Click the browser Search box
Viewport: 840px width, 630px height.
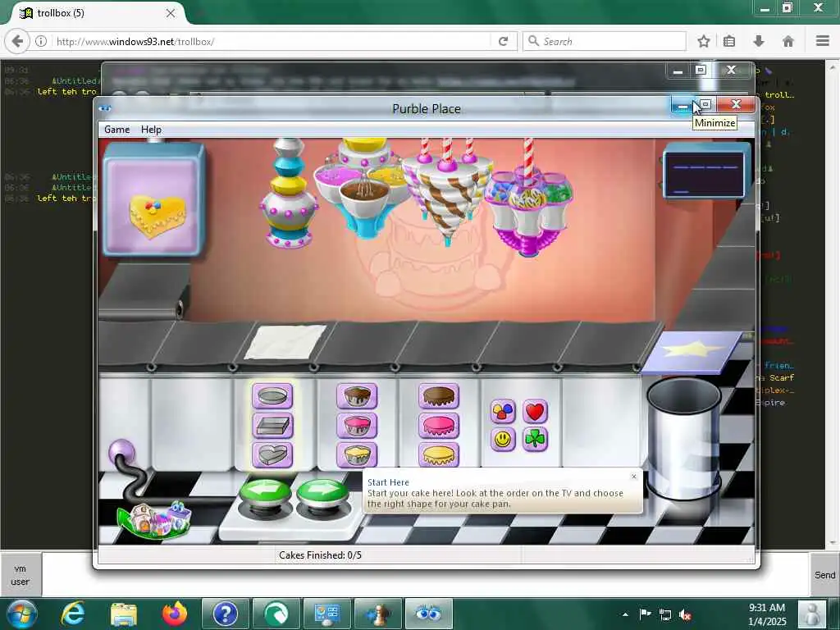tap(605, 41)
